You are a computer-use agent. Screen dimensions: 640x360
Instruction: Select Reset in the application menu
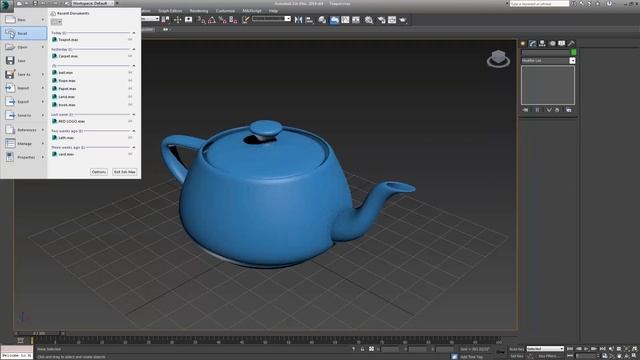24,33
